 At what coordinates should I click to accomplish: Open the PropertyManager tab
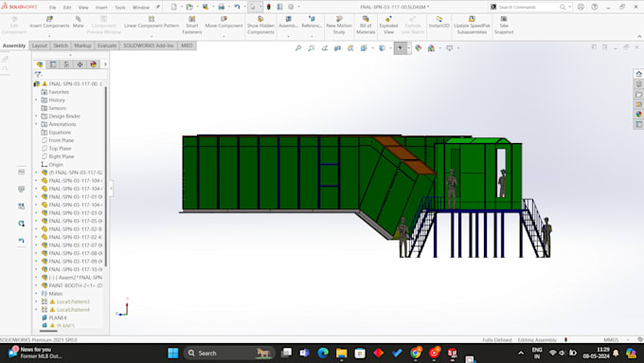(53, 64)
